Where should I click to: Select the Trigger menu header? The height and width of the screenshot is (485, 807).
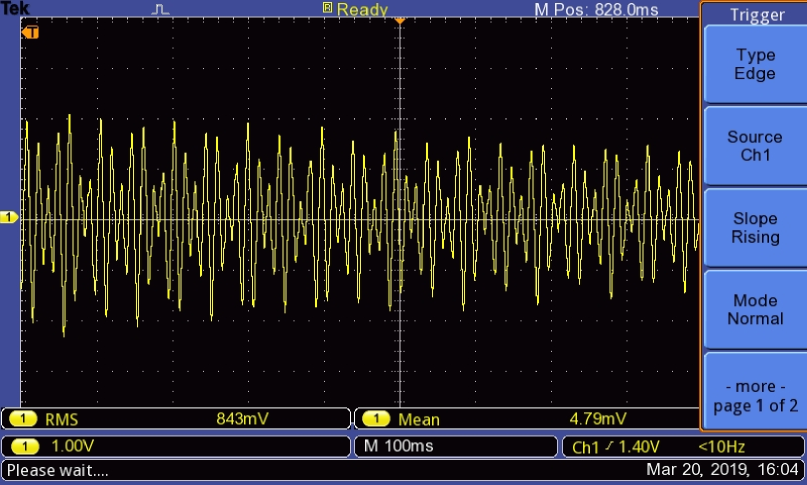(x=756, y=14)
